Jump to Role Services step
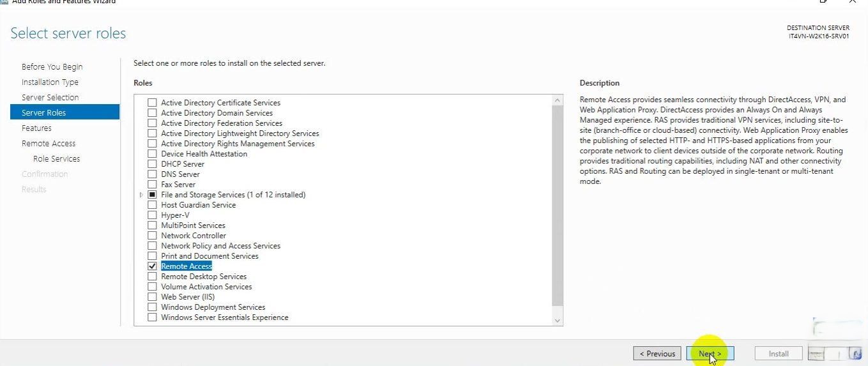 coord(56,159)
